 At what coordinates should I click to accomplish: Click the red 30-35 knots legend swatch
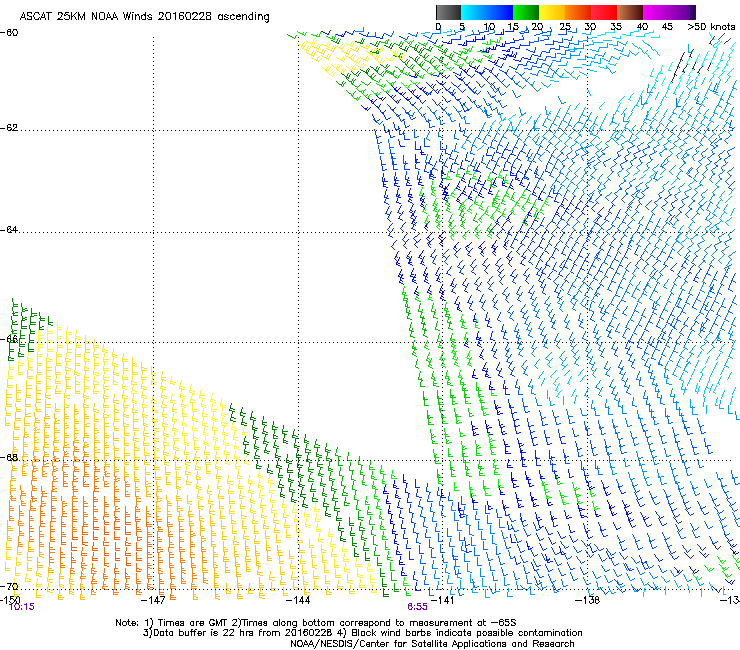pos(604,12)
